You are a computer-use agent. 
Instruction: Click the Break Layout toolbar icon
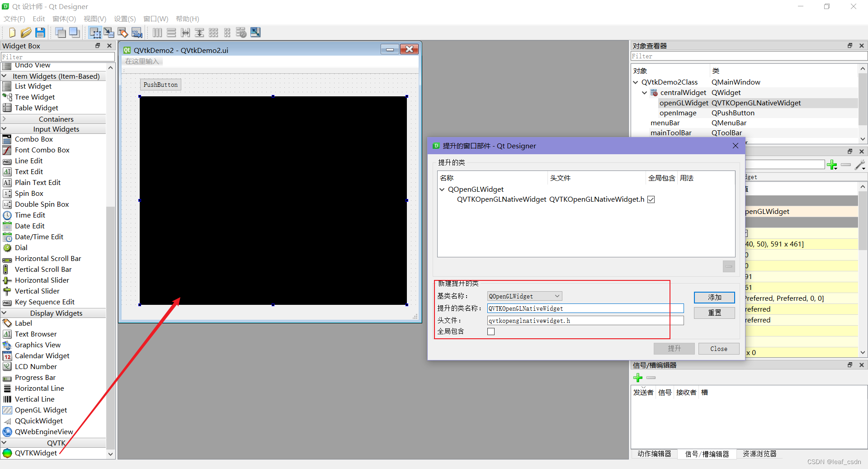241,33
